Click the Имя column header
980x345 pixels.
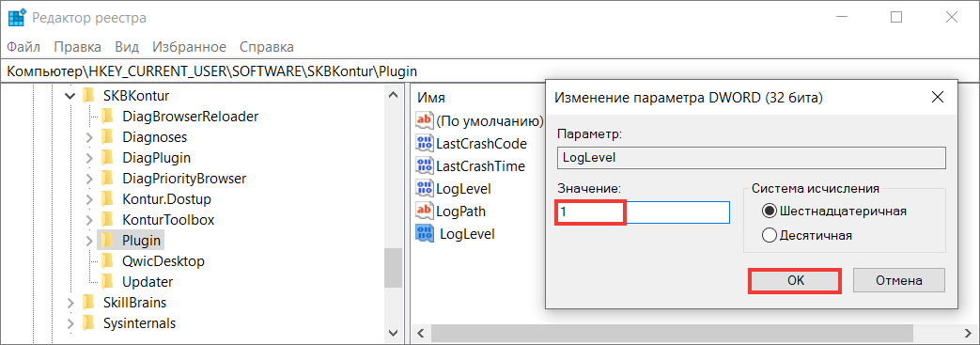coord(431,98)
